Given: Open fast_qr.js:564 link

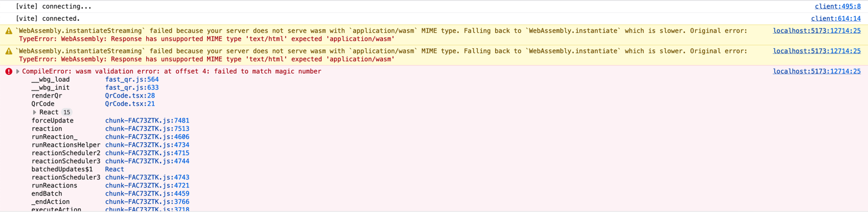Looking at the screenshot, I should [x=132, y=80].
